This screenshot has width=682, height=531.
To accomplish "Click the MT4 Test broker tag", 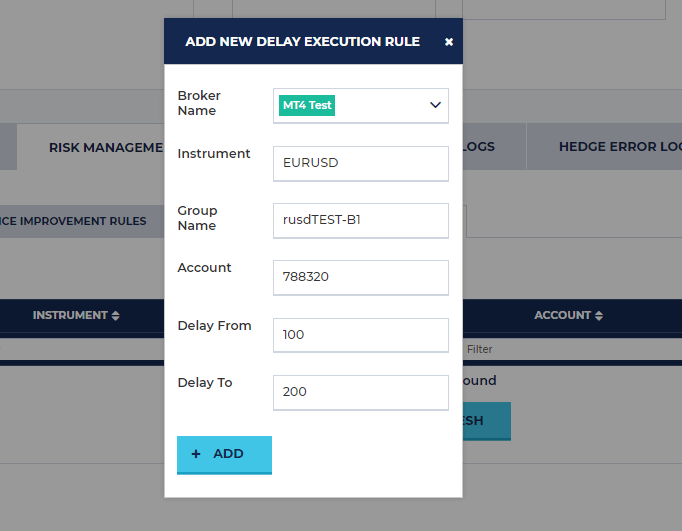I will [307, 105].
